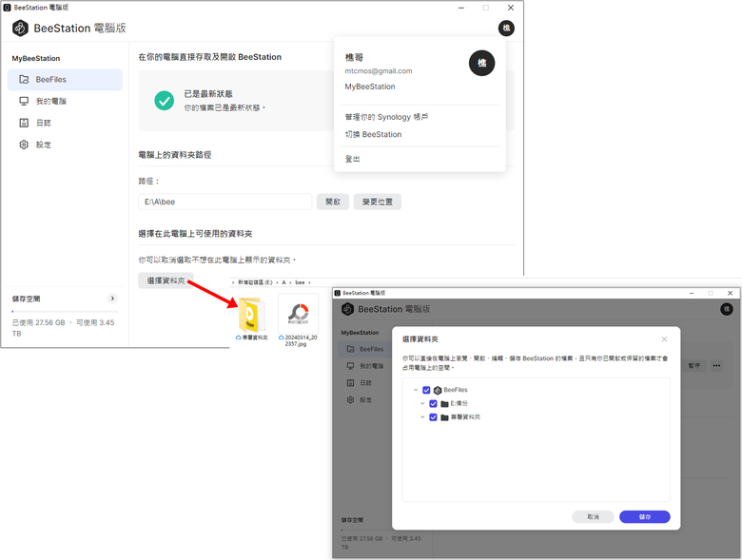The width and height of the screenshot is (742, 560).
Task: Click the BeeFiles folder icon in the main sidebar
Action: [x=24, y=80]
